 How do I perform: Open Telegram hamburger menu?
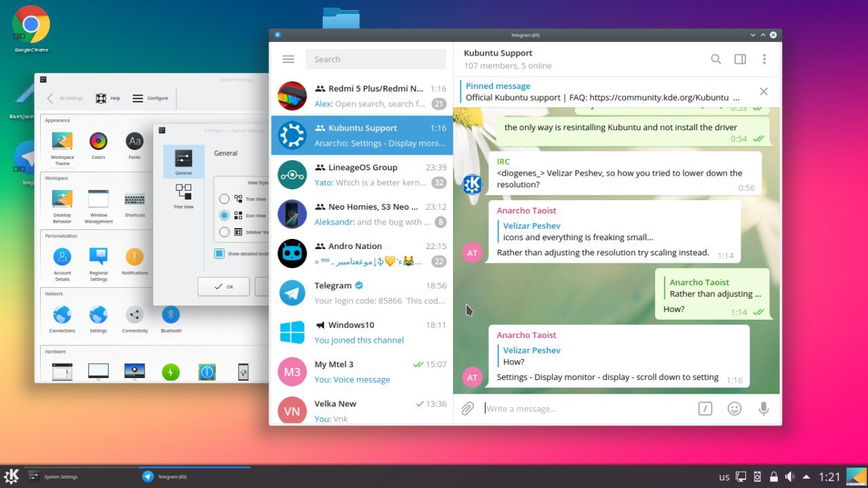pyautogui.click(x=288, y=59)
